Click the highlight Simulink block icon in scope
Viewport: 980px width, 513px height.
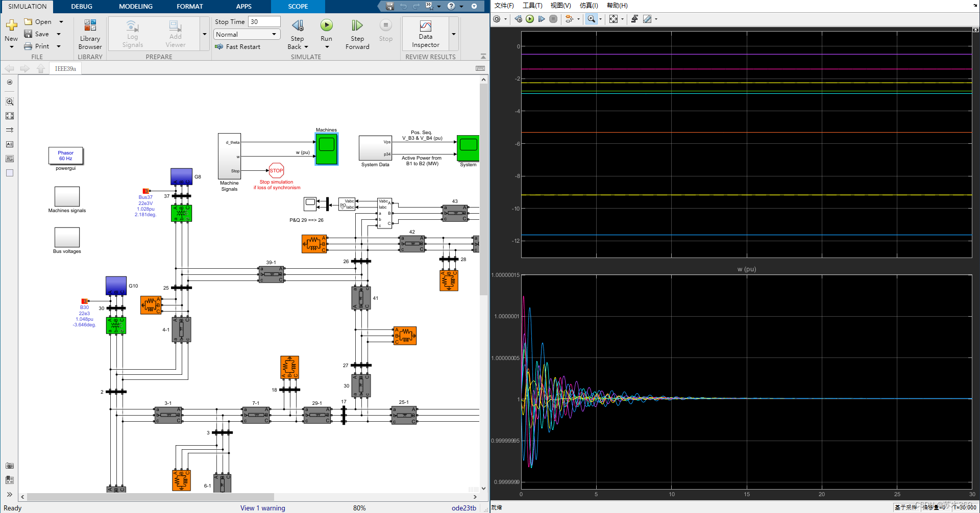coord(569,19)
